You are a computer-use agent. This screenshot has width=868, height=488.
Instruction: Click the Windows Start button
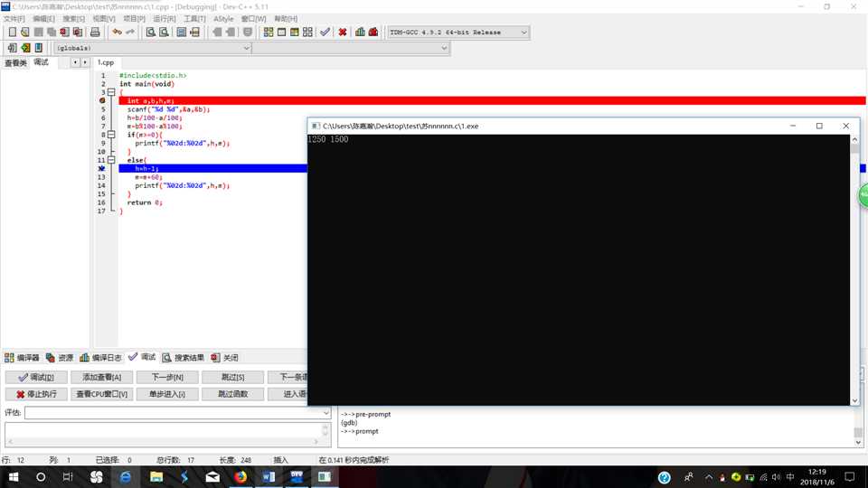coord(14,476)
